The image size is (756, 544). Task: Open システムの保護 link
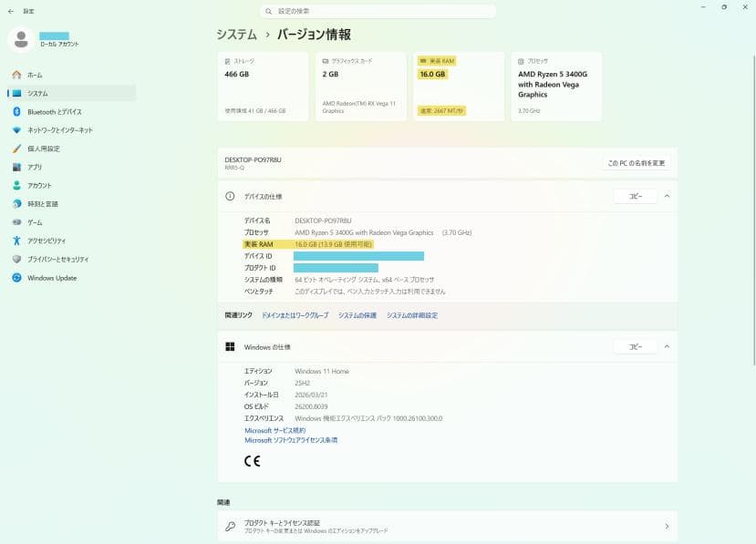tap(357, 315)
